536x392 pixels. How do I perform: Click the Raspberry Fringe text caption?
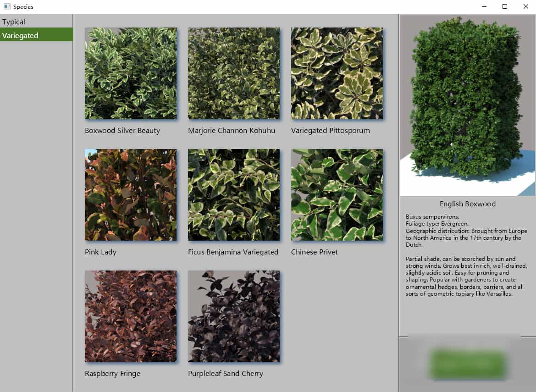pos(112,373)
